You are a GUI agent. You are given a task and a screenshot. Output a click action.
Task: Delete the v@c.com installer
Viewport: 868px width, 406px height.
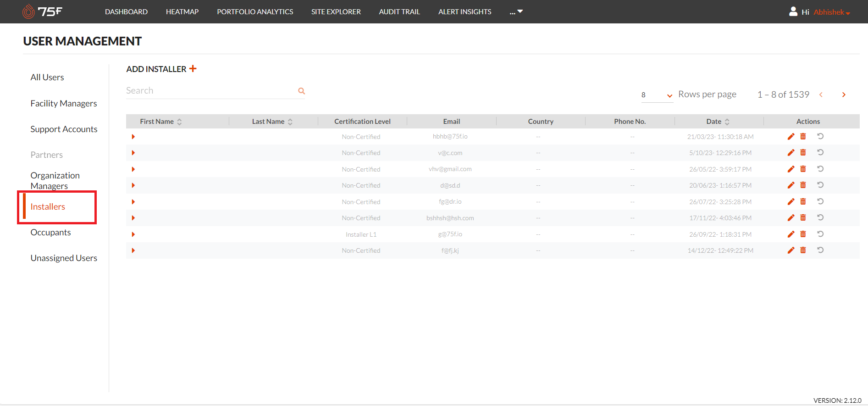click(803, 152)
